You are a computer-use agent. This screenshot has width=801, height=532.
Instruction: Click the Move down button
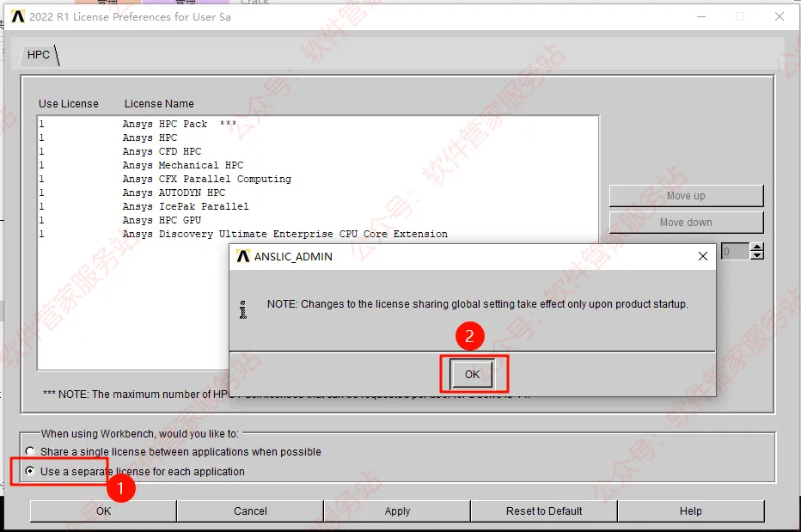pyautogui.click(x=686, y=223)
